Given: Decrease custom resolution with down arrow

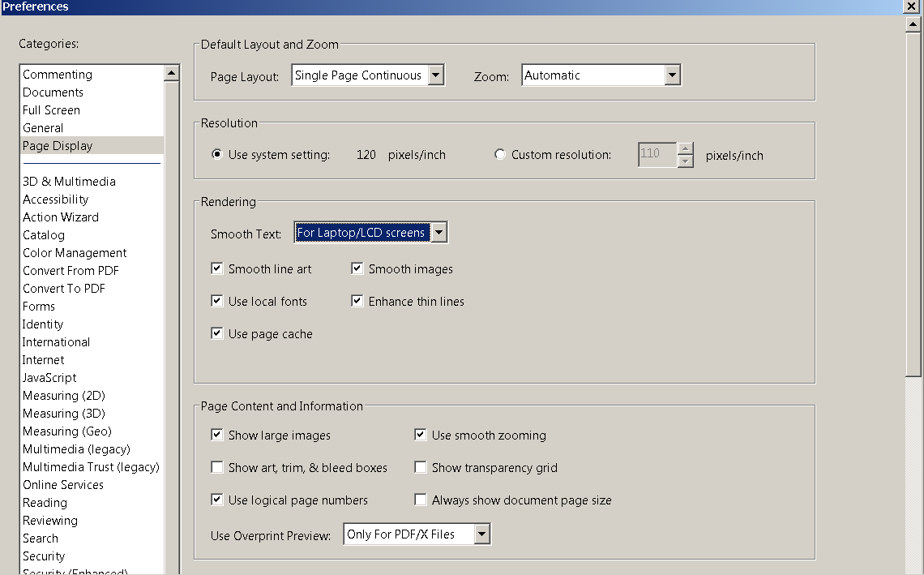Looking at the screenshot, I should (686, 161).
